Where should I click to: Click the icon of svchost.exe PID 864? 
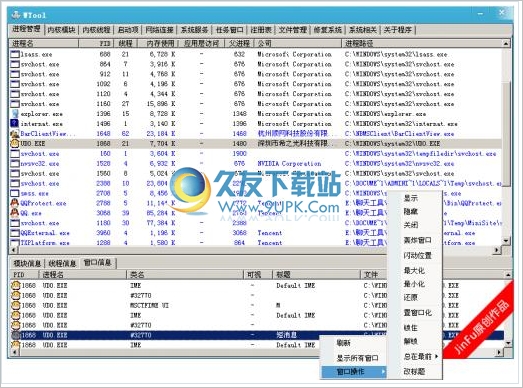pyautogui.click(x=15, y=64)
